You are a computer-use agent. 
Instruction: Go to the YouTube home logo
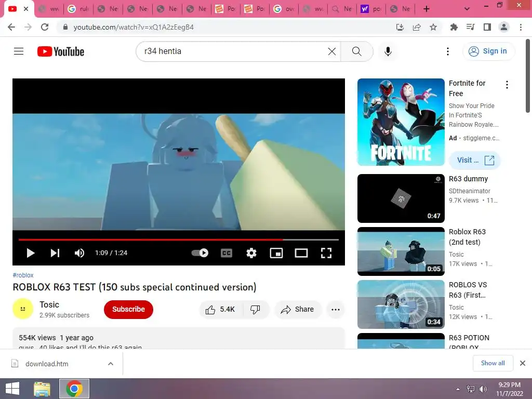(61, 51)
